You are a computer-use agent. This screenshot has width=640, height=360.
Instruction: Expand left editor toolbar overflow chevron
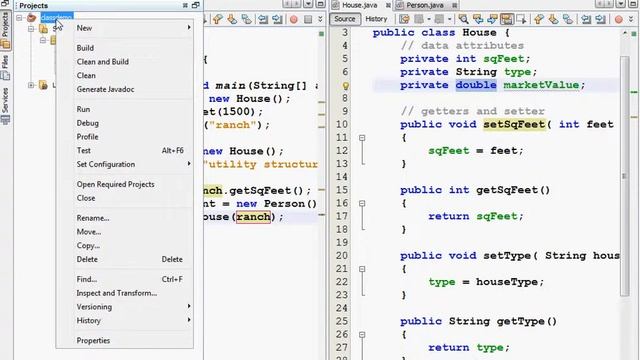(320, 19)
